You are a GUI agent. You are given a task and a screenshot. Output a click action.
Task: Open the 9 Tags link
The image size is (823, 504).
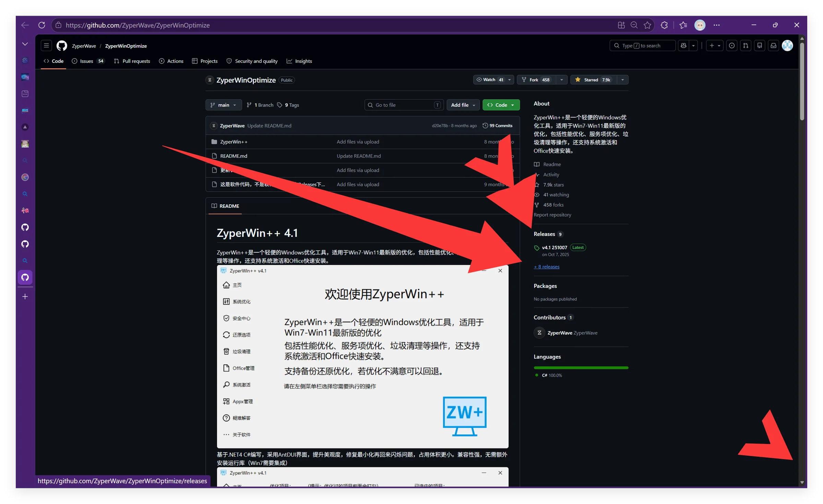point(288,105)
